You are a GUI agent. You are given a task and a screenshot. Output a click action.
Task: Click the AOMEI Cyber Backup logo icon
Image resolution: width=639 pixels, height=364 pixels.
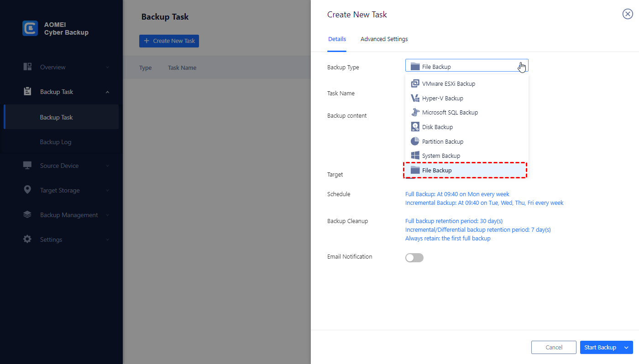(30, 28)
